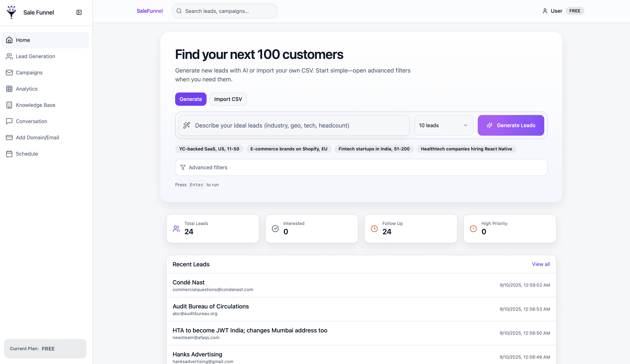Viewport: 630px width, 364px height.
Task: Click the Lead Generation sidebar icon
Action: (x=9, y=56)
